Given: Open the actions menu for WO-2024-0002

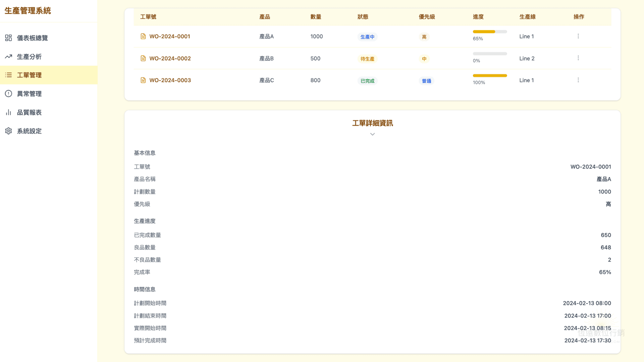Looking at the screenshot, I should pos(578,58).
